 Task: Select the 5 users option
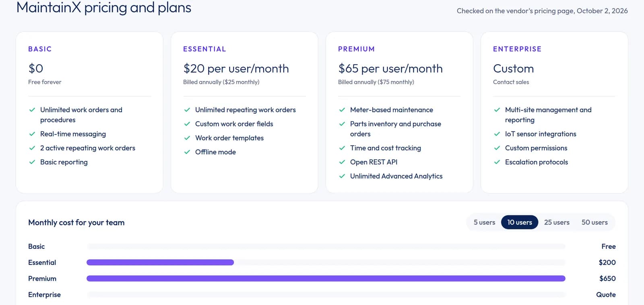click(484, 222)
